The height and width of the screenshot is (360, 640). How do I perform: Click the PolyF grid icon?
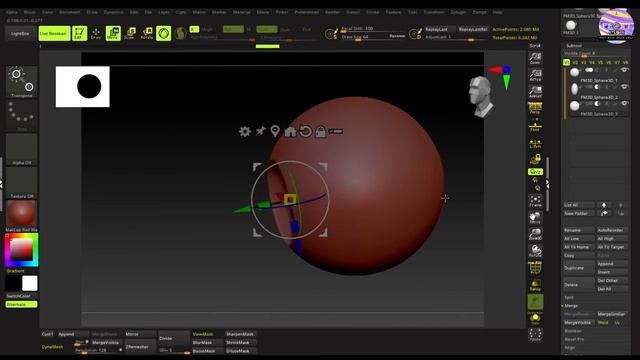click(535, 268)
